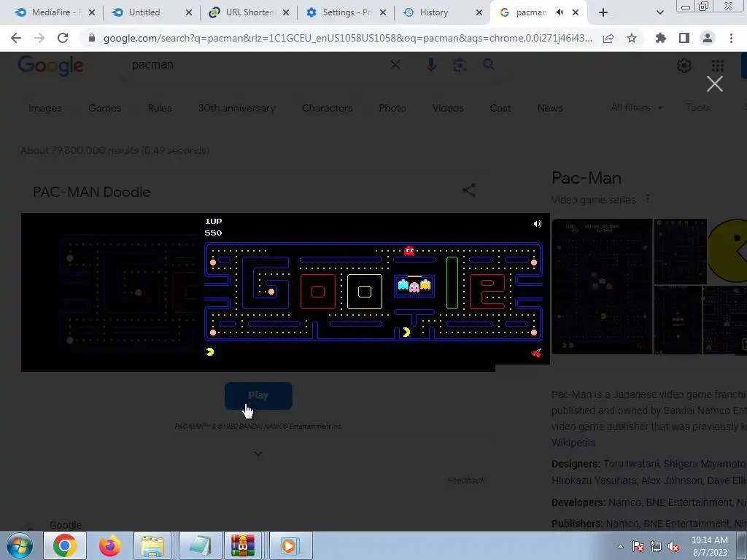Screen dimensions: 747x560
Task: Click the Tools button
Action: (x=698, y=108)
